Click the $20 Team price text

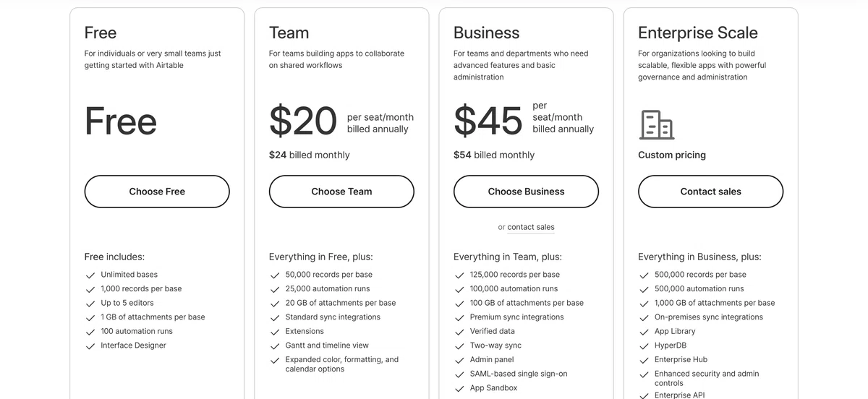pos(303,121)
